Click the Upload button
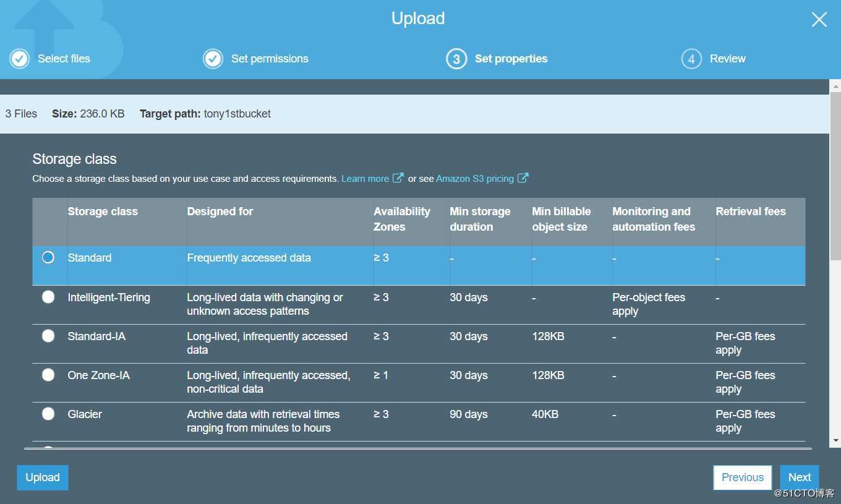Image resolution: width=841 pixels, height=504 pixels. click(x=43, y=477)
